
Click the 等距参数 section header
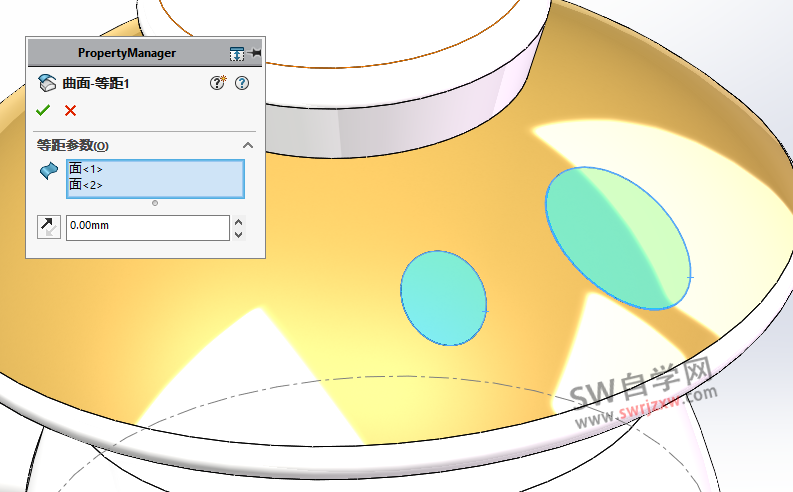(72, 146)
